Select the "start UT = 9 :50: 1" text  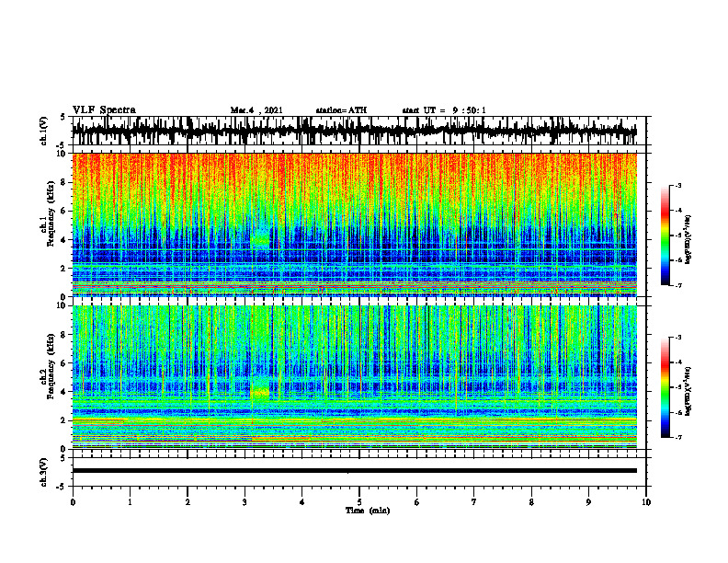point(444,110)
